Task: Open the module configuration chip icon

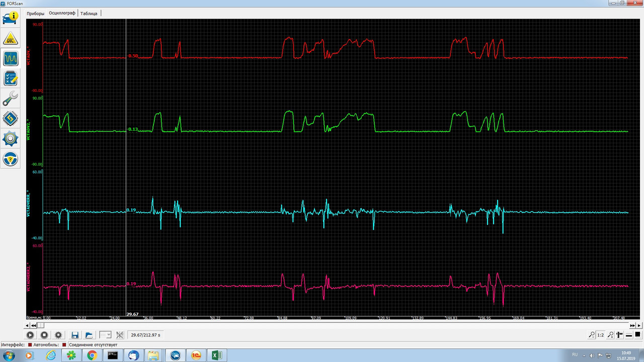Action: (11, 119)
